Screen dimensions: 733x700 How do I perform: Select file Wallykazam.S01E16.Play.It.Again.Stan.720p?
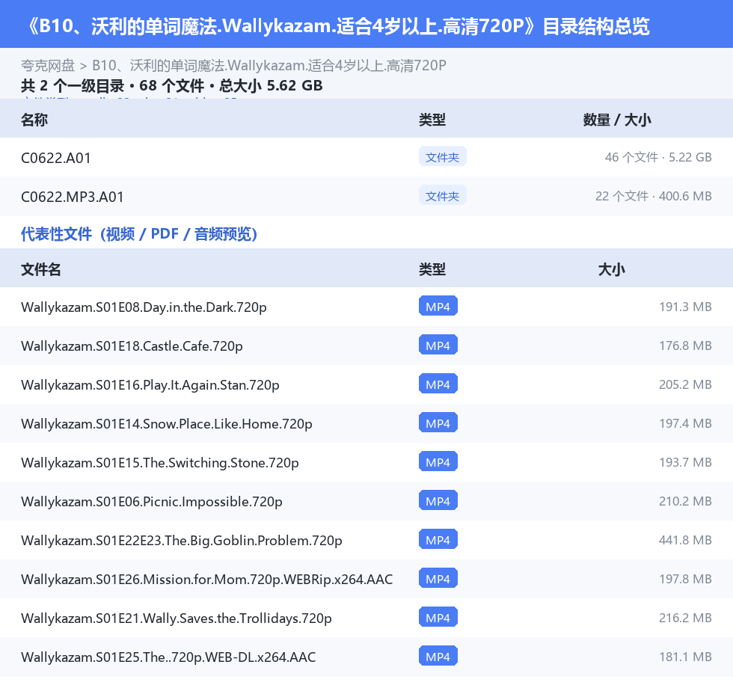point(150,384)
